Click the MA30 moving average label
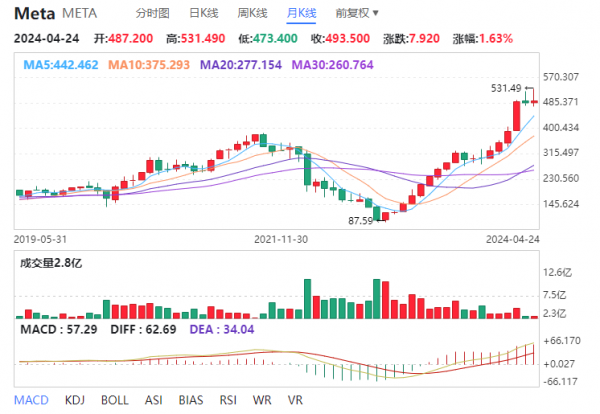 pyautogui.click(x=333, y=65)
